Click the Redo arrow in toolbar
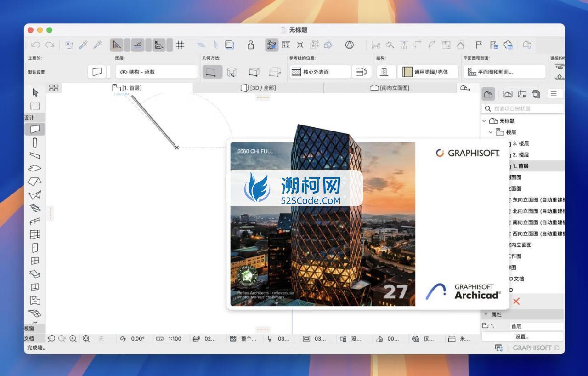This screenshot has height=376, width=588. [x=50, y=45]
